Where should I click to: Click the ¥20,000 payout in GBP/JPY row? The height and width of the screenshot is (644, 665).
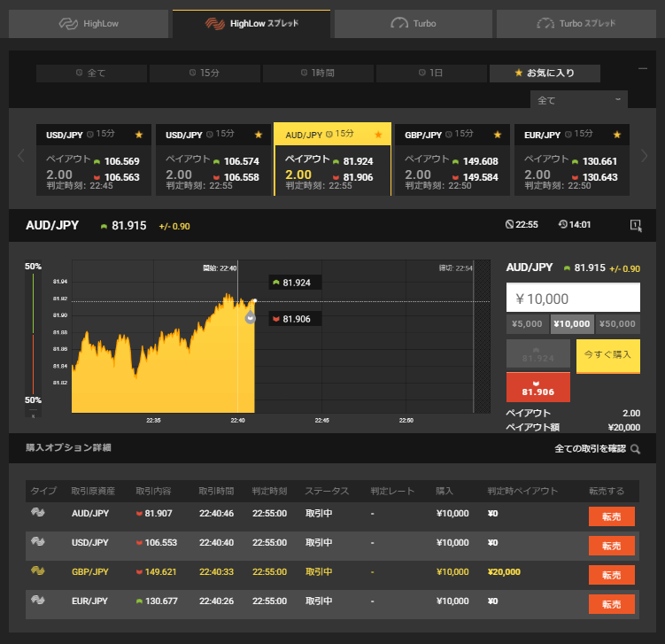(x=504, y=572)
